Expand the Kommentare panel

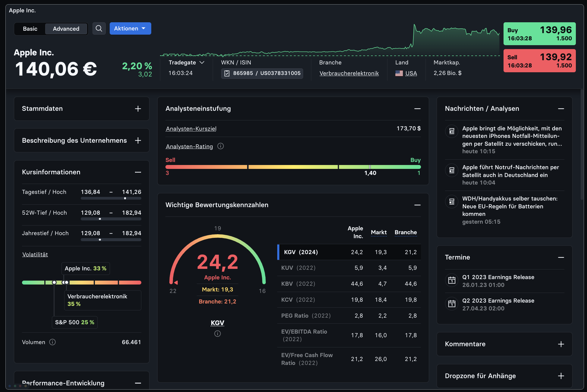coord(561,344)
